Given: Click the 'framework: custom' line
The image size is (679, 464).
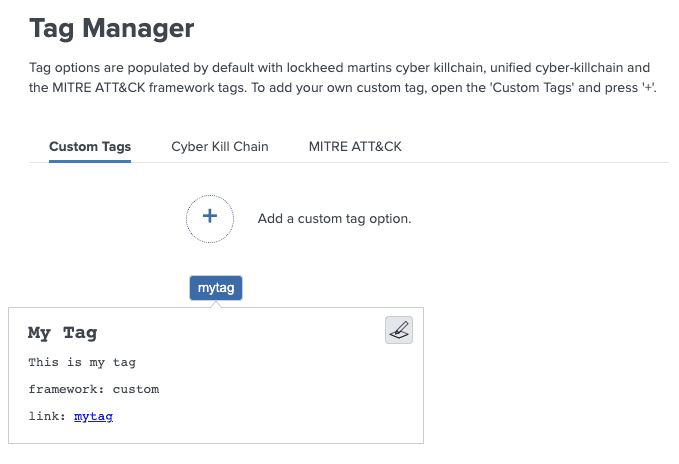Looking at the screenshot, I should pyautogui.click(x=93, y=389).
